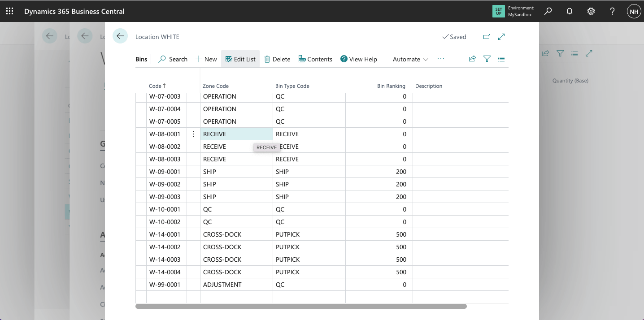Viewport: 644px width, 320px height.
Task: Click the horizontal scrollbar below the list
Action: [301, 307]
